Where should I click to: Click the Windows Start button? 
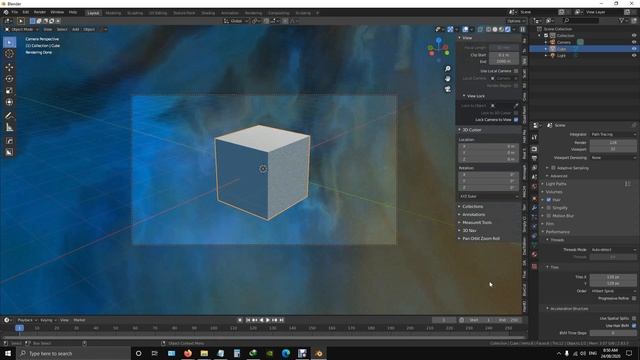(8, 353)
